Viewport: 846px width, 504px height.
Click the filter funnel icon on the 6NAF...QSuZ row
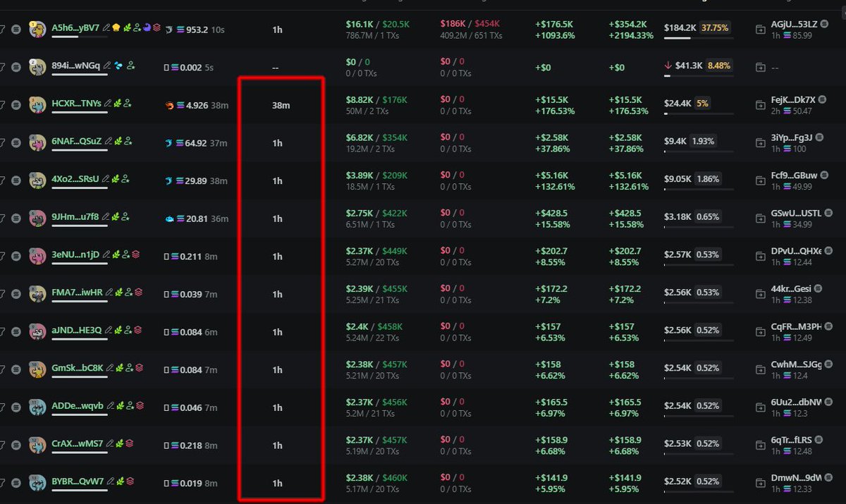pyautogui.click(x=2, y=143)
